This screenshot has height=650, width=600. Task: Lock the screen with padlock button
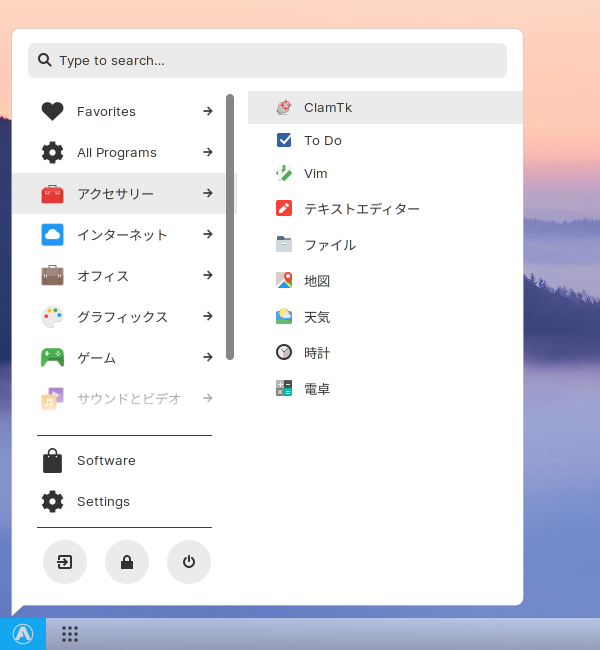[127, 562]
